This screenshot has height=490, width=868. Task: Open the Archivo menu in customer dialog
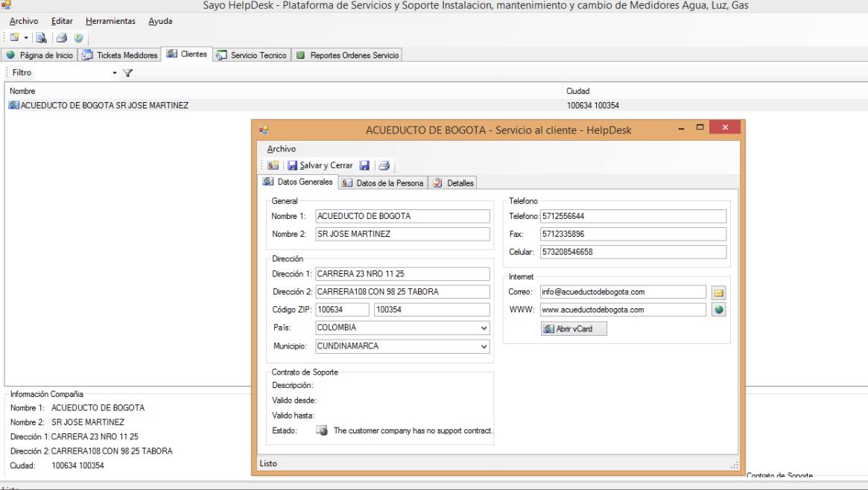coord(281,149)
